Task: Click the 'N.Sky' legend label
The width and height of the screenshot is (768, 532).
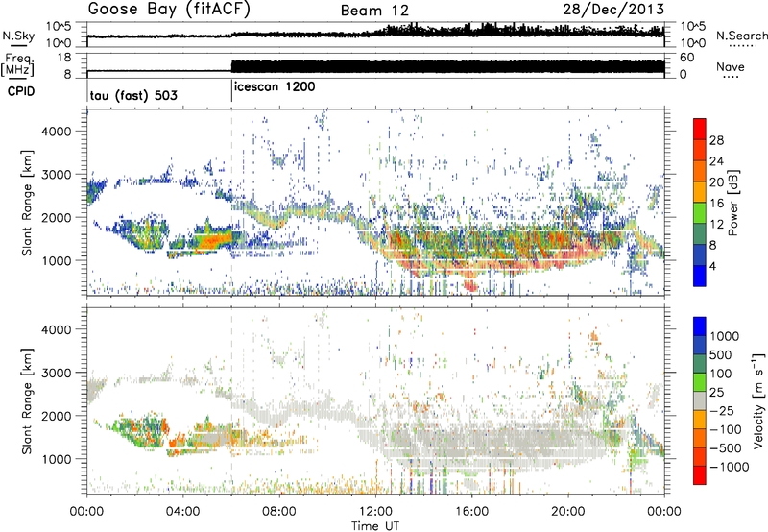Action: click(18, 36)
